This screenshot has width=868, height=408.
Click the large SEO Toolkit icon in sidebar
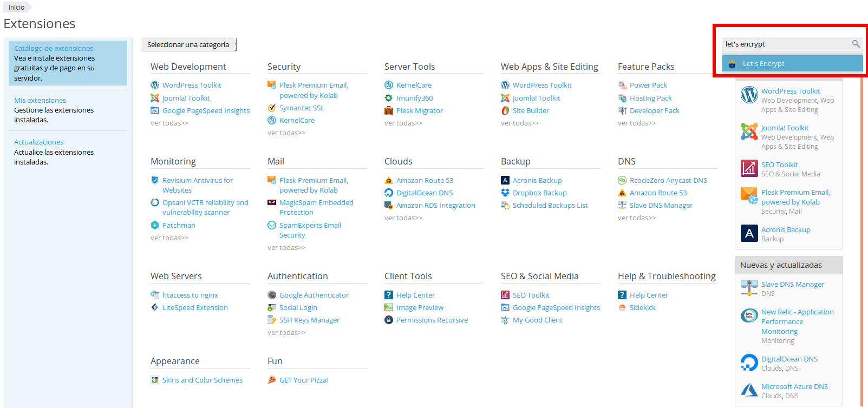coord(749,168)
